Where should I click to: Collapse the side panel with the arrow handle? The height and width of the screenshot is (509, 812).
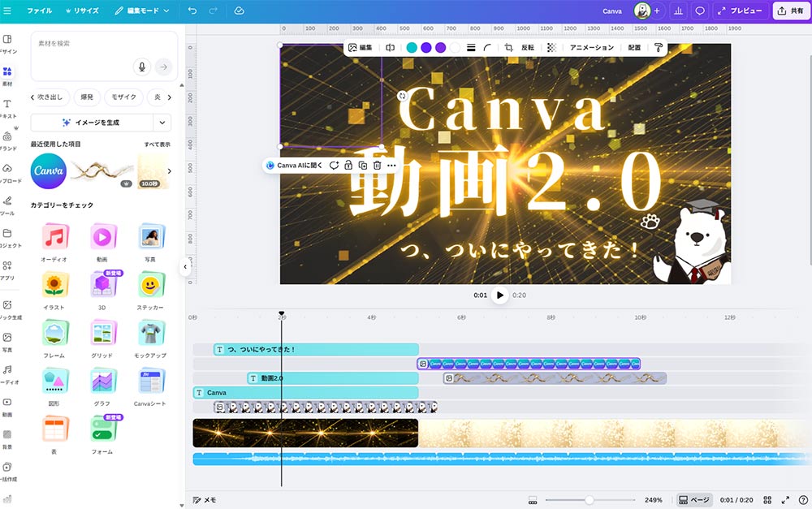[184, 266]
